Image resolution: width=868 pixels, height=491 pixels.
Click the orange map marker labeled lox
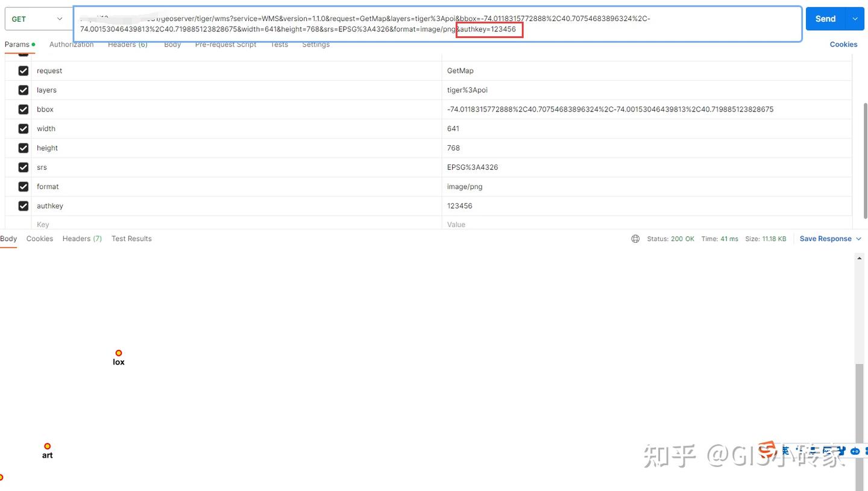[118, 354]
